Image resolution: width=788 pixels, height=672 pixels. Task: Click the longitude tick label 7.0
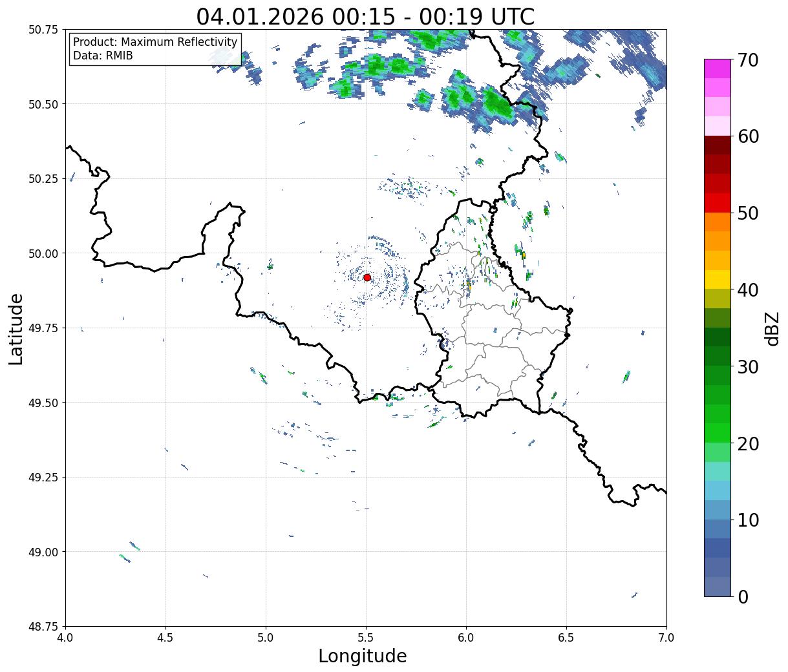point(666,638)
